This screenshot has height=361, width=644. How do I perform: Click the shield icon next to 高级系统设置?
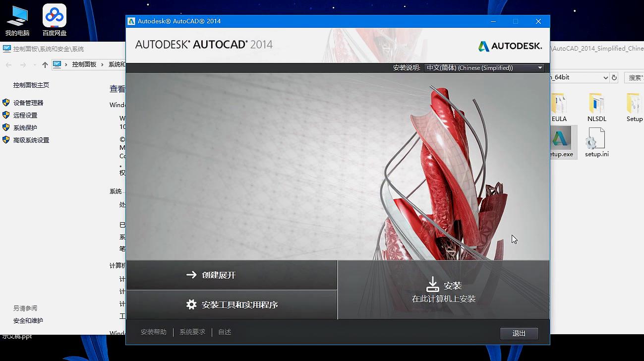[6, 140]
